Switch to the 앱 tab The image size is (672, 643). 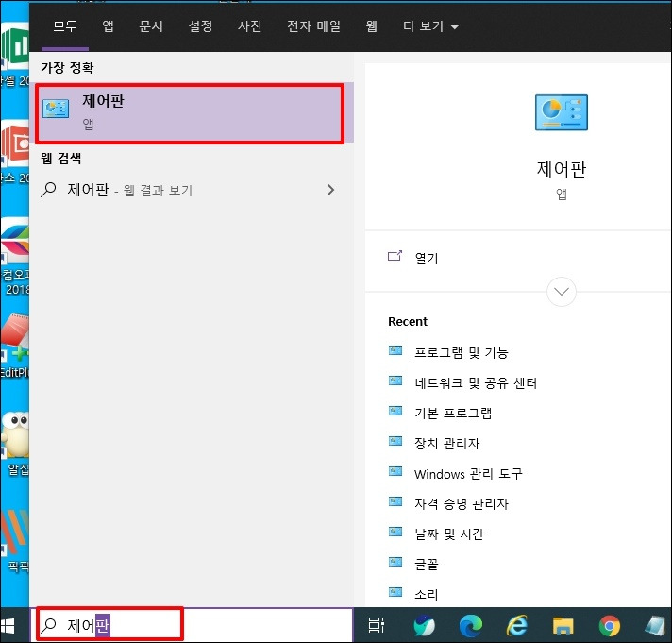tap(108, 26)
